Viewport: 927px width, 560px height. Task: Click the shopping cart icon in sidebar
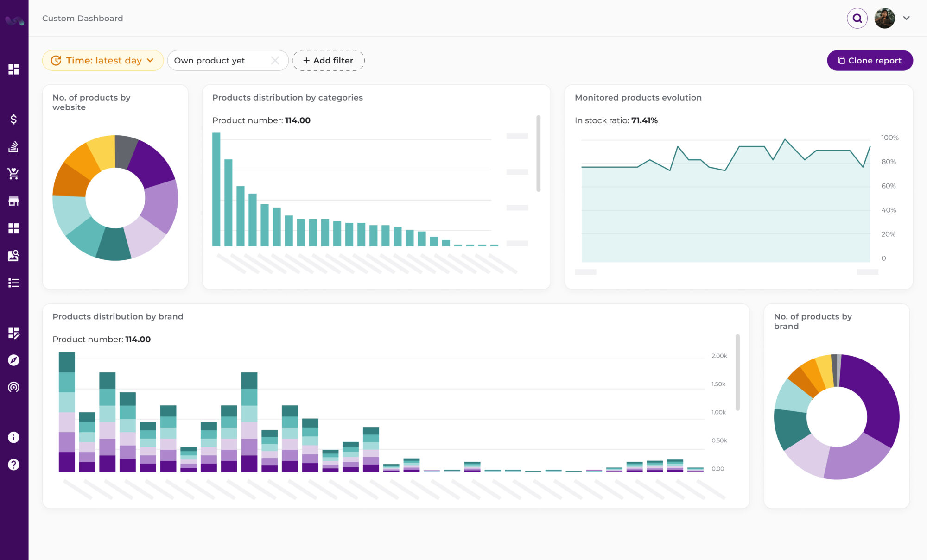(x=14, y=173)
